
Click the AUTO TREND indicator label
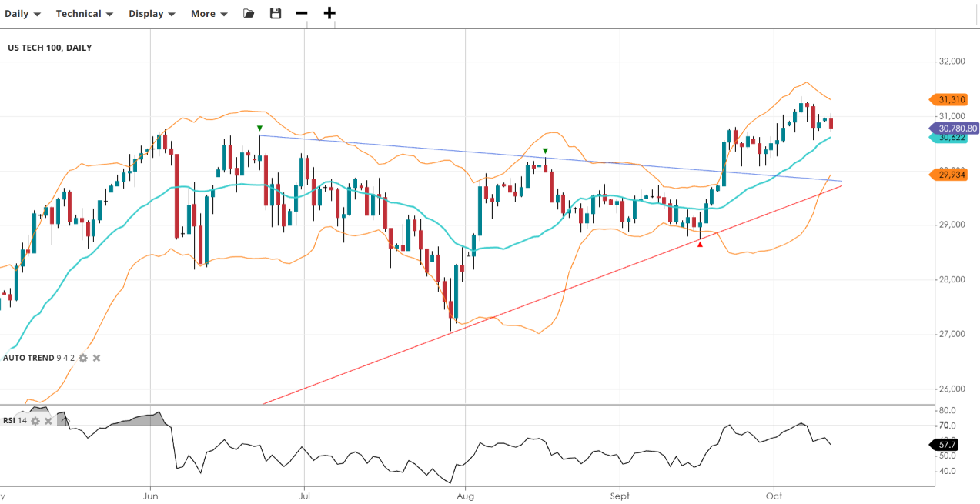click(x=28, y=358)
